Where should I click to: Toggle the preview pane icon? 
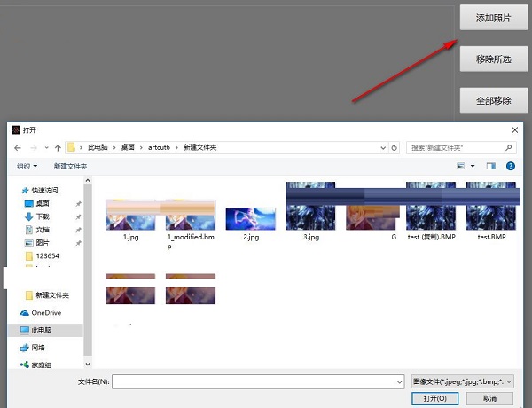(490, 166)
